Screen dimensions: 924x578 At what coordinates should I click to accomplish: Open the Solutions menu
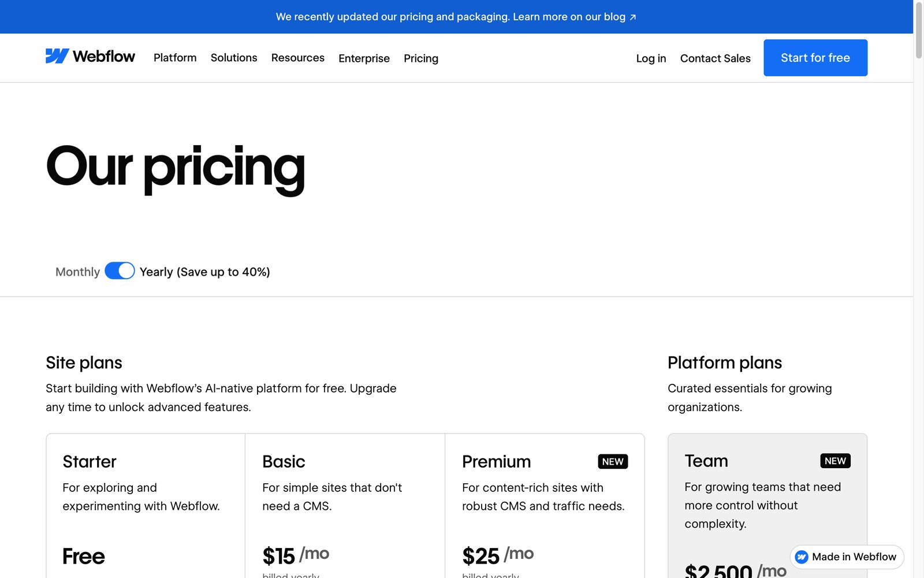coord(234,58)
